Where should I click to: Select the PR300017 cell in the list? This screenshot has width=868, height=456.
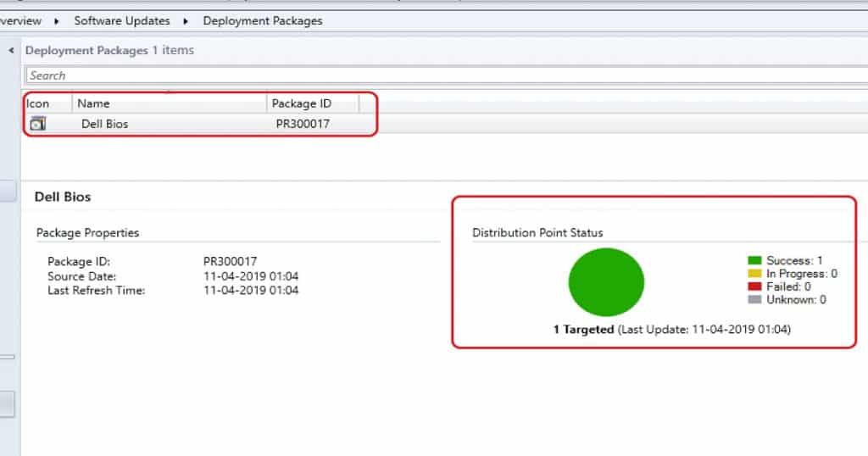[303, 124]
